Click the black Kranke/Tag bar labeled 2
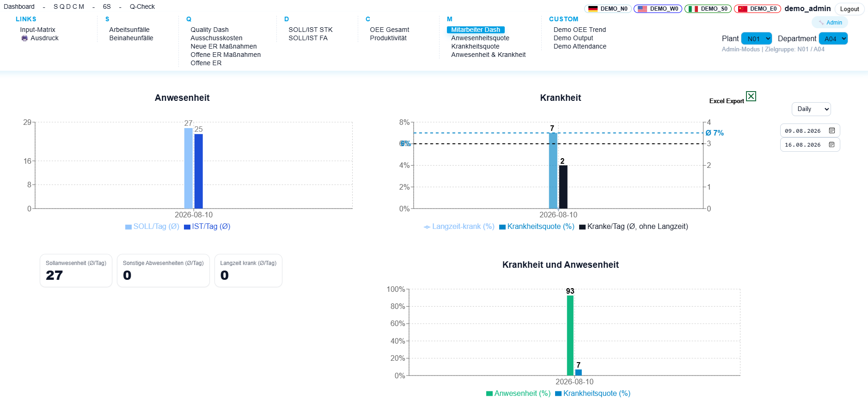This screenshot has height=413, width=868. 563,187
